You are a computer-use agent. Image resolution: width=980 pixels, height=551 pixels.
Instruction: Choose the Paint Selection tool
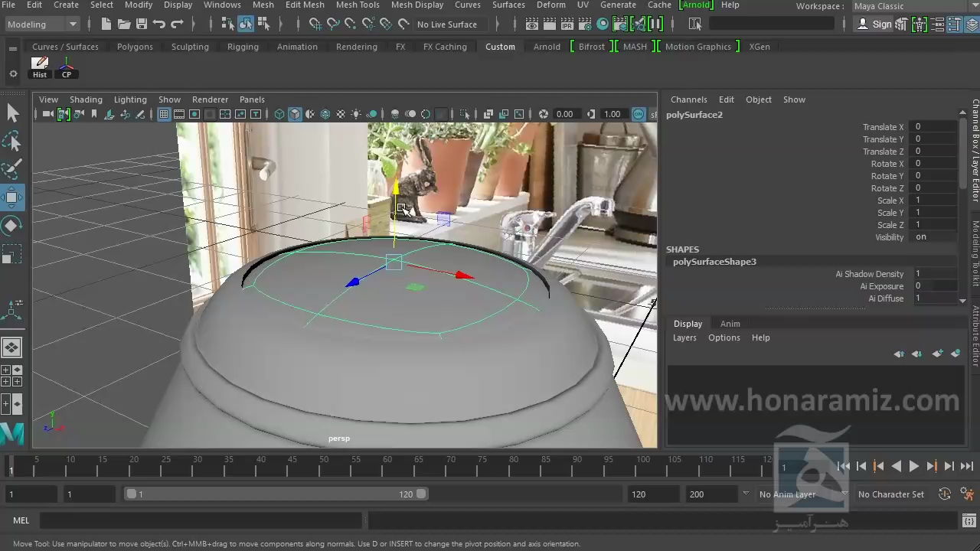[12, 169]
